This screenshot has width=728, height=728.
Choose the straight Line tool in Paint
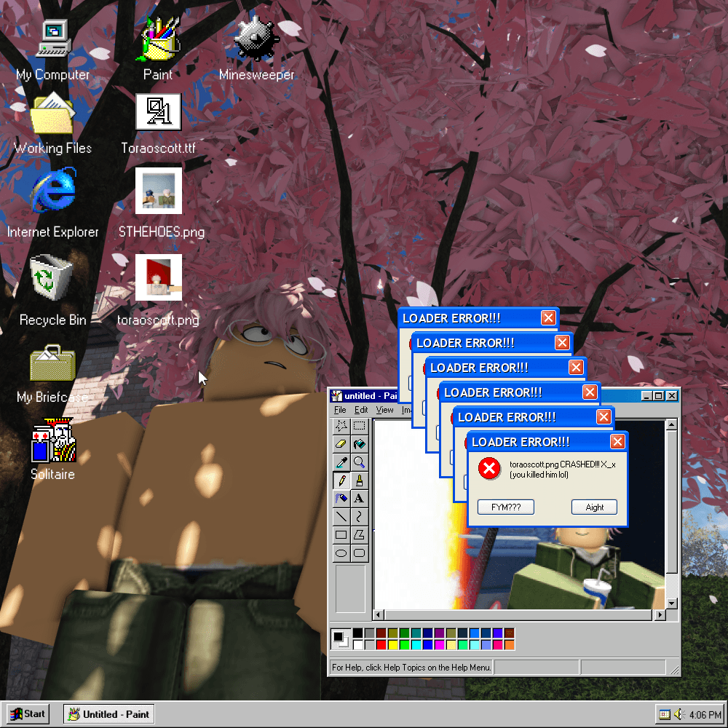(341, 516)
